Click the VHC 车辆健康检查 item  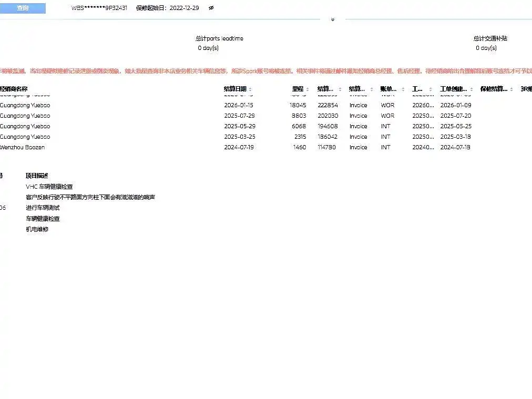point(49,187)
